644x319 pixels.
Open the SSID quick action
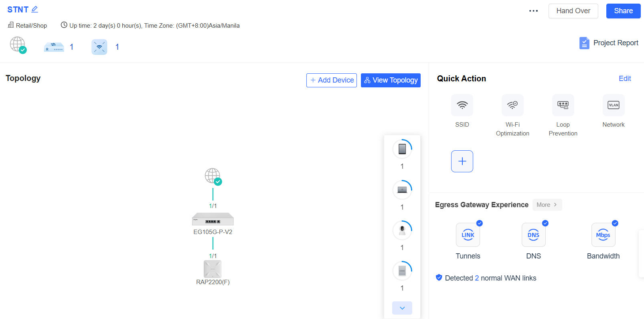(x=462, y=105)
